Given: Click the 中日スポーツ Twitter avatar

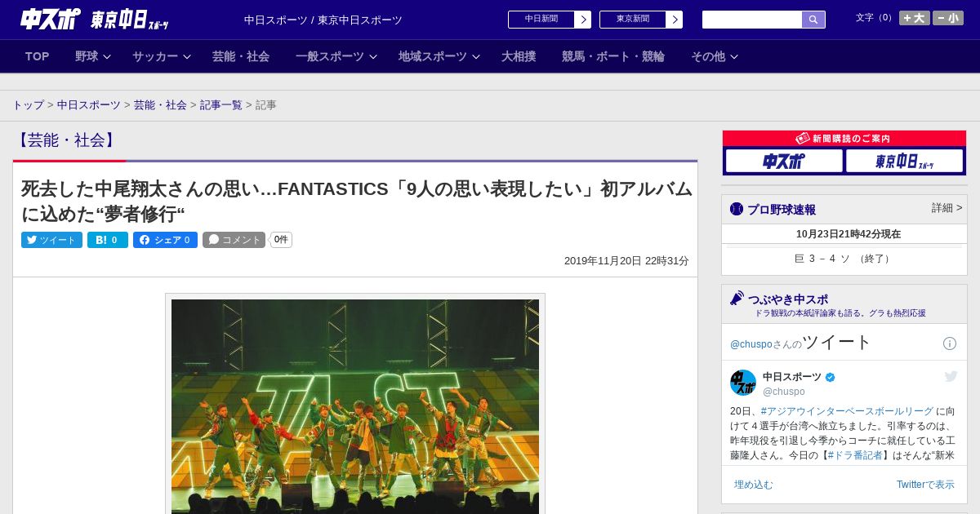Looking at the screenshot, I should point(743,383).
